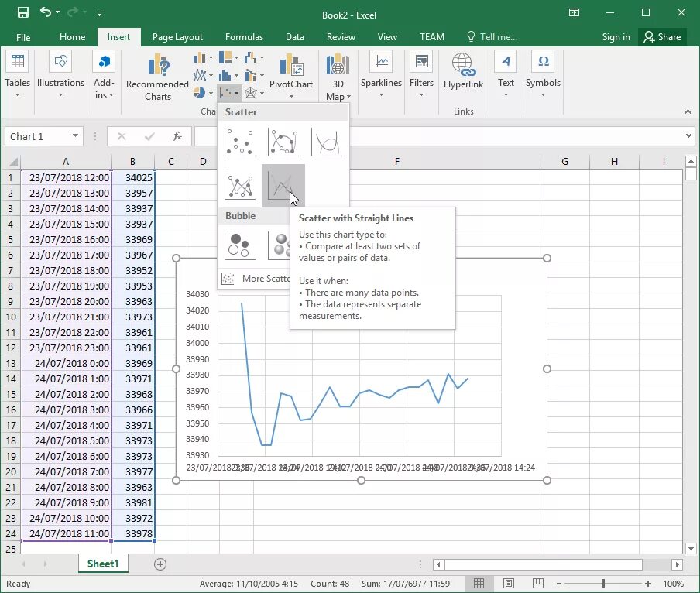This screenshot has width=700, height=593.
Task: Click the vertical scrollbar down arrow
Action: click(x=691, y=549)
